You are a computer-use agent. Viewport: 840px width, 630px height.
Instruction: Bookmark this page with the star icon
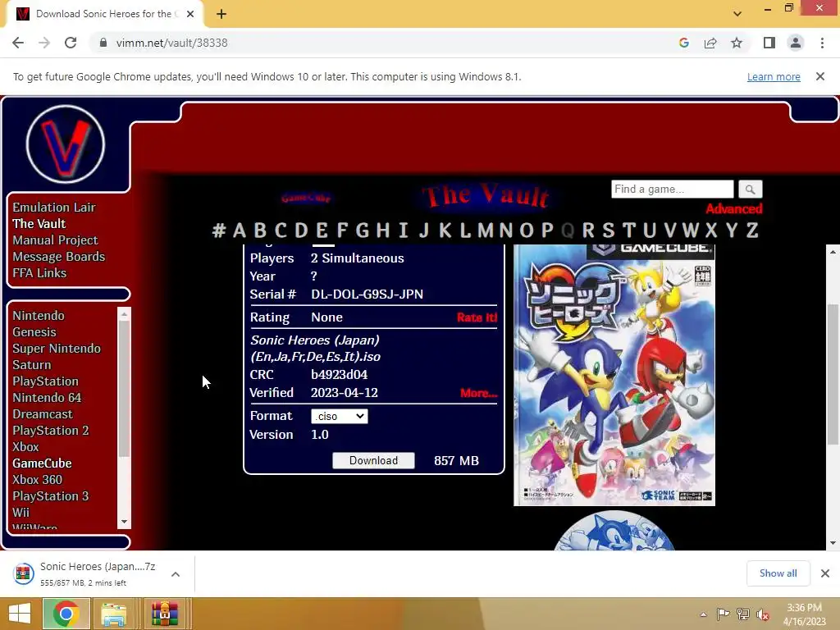(x=737, y=43)
